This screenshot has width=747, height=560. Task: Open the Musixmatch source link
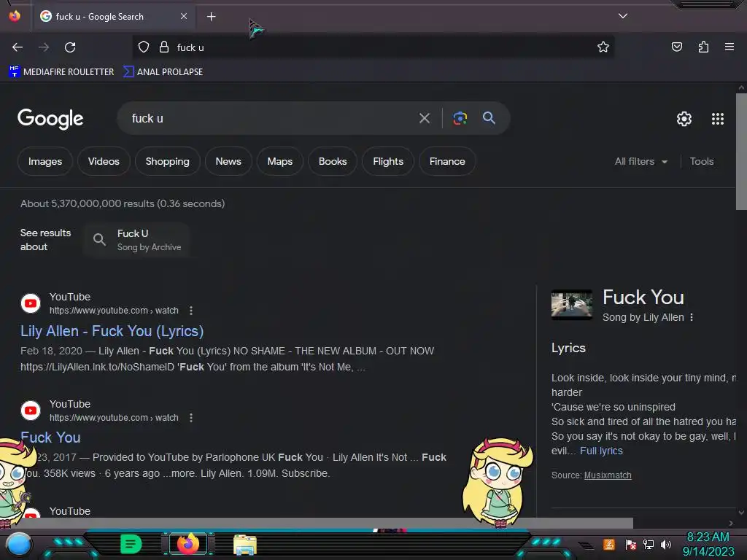(608, 475)
